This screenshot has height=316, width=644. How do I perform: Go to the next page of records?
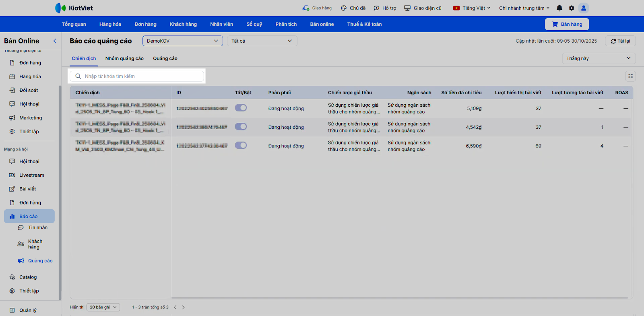tap(184, 307)
